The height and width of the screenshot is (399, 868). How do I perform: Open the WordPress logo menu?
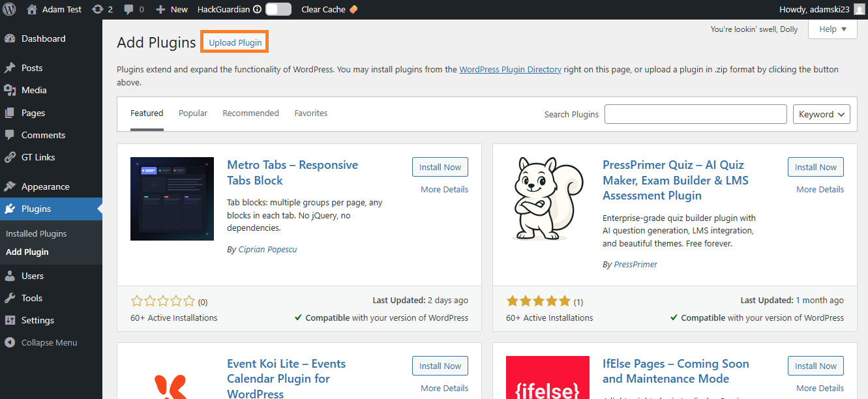8,9
